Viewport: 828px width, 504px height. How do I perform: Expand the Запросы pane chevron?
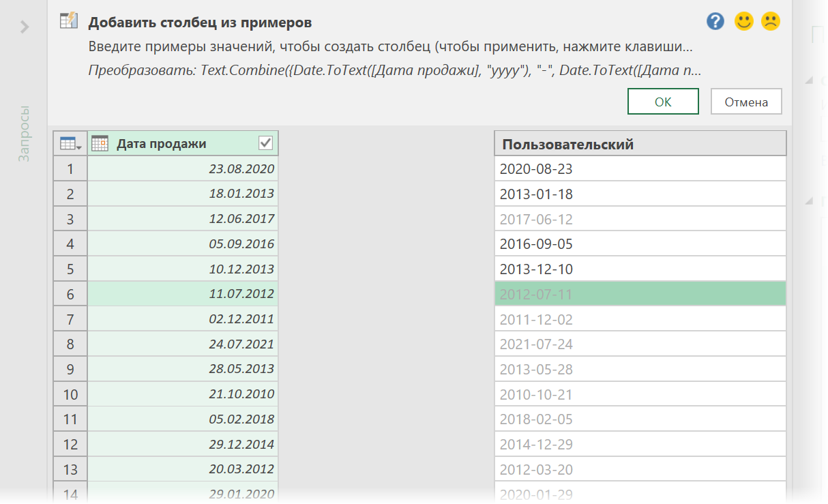[x=25, y=27]
